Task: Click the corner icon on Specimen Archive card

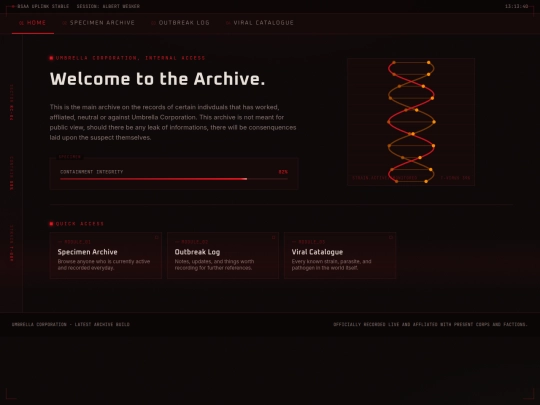Action: coord(156,237)
